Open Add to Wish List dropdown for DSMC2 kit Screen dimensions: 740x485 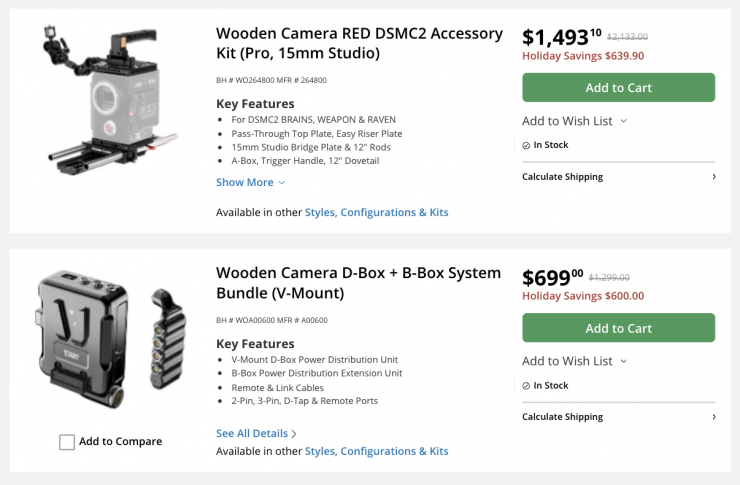click(x=575, y=121)
